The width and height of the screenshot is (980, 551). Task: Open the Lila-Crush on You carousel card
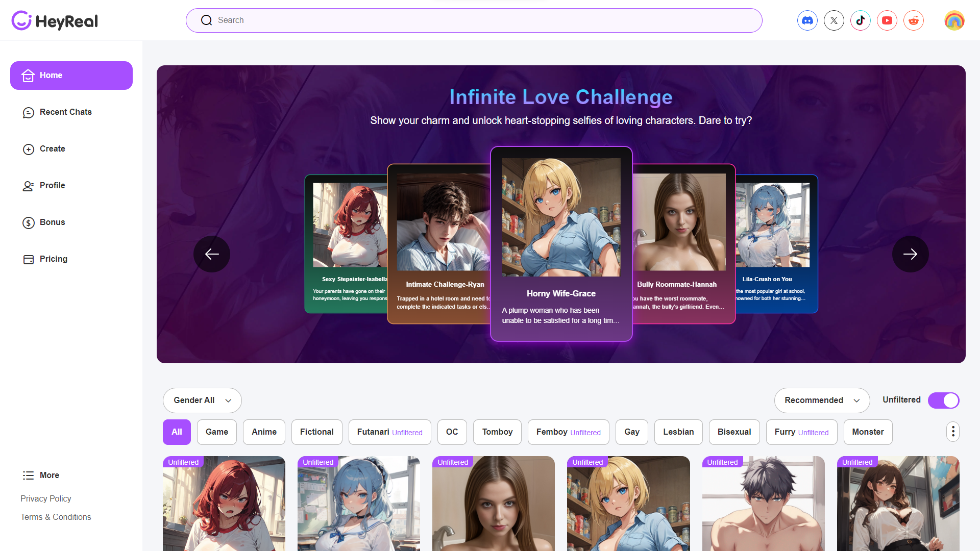[776, 244]
